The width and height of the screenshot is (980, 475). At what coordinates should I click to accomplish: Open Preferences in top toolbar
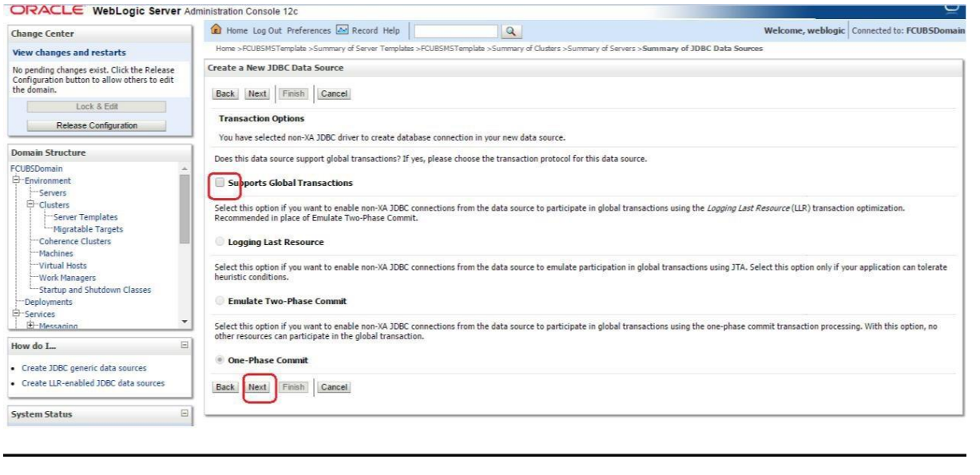click(309, 30)
